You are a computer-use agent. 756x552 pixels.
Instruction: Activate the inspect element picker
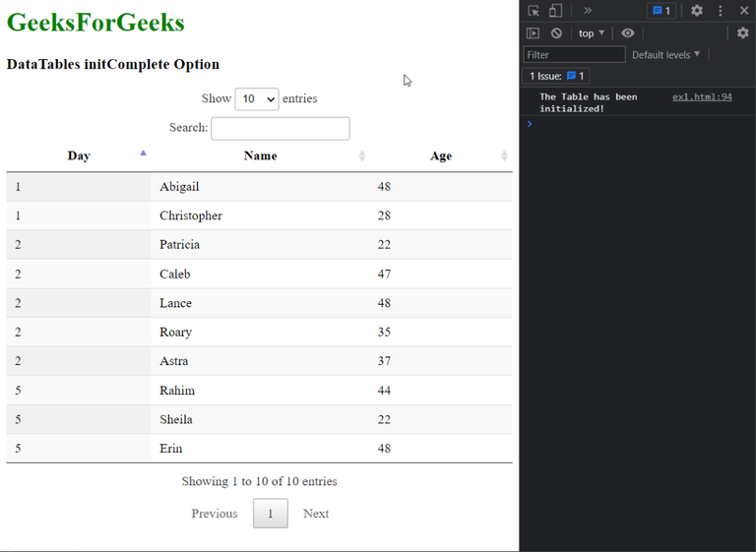[534, 11]
